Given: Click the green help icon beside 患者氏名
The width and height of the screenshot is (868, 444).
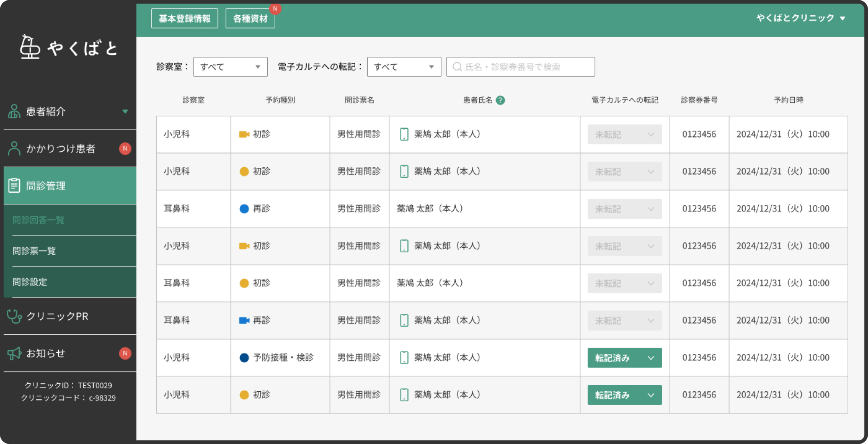Looking at the screenshot, I should (500, 100).
